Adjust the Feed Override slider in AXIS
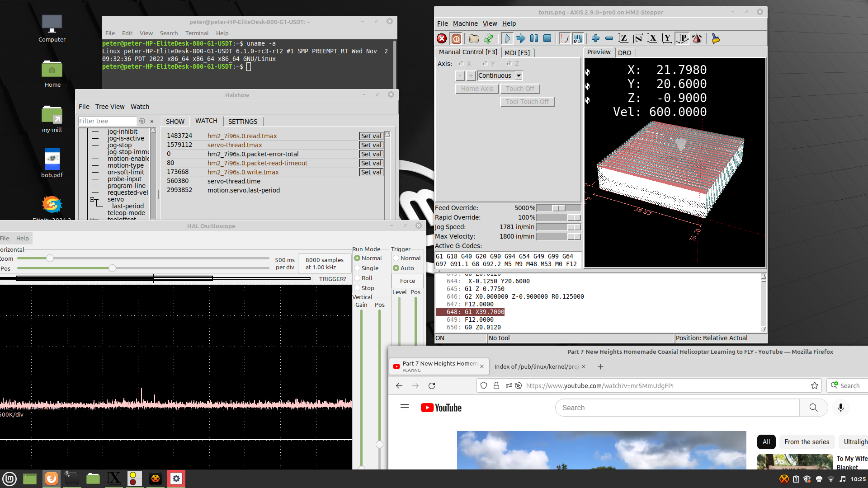The height and width of the screenshot is (488, 868). 558,208
